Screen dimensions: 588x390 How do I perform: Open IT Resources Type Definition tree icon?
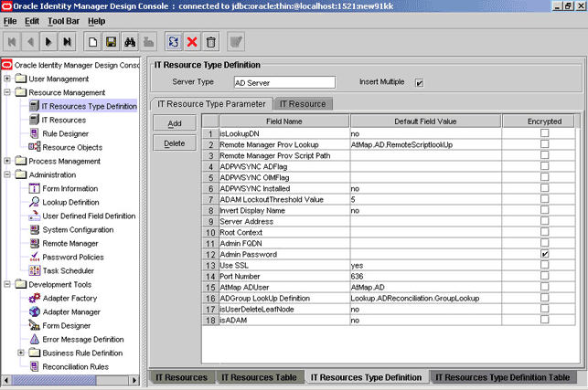34,106
